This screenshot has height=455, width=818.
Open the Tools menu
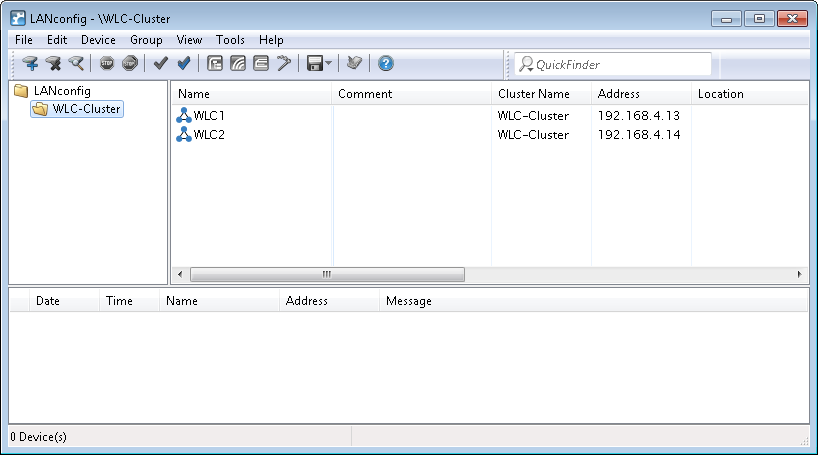coord(230,40)
